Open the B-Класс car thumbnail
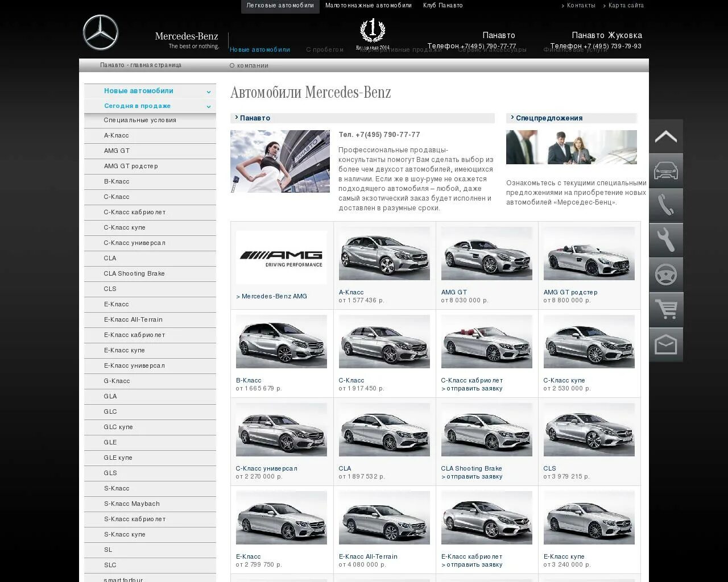 (282, 342)
